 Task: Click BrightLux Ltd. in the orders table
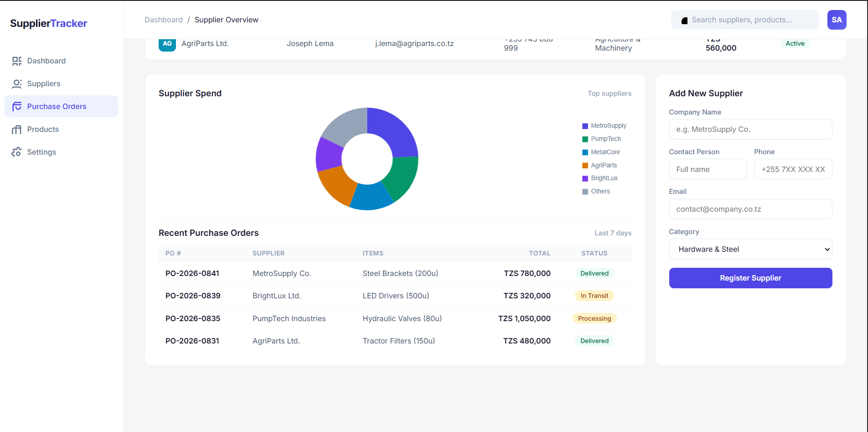click(x=277, y=296)
